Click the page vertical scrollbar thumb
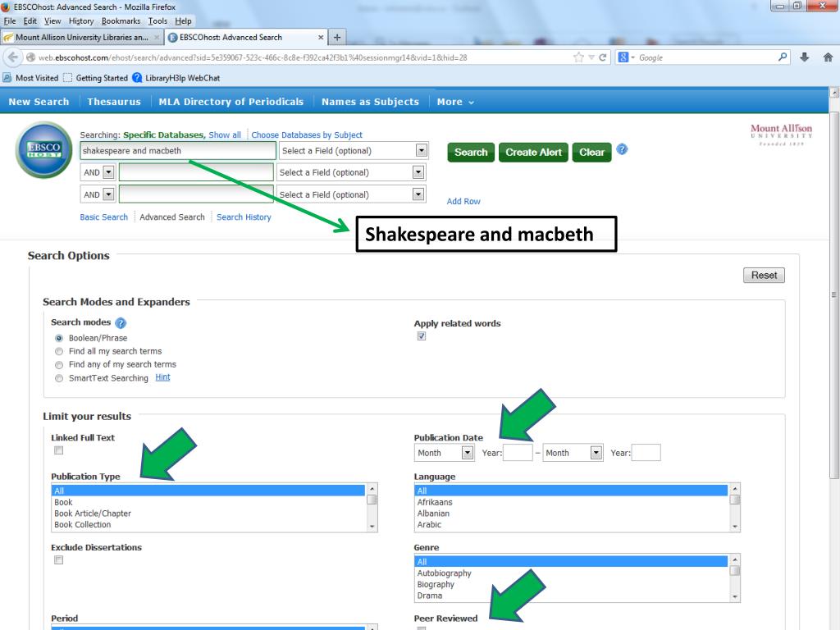This screenshot has height=630, width=840. pyautogui.click(x=834, y=294)
